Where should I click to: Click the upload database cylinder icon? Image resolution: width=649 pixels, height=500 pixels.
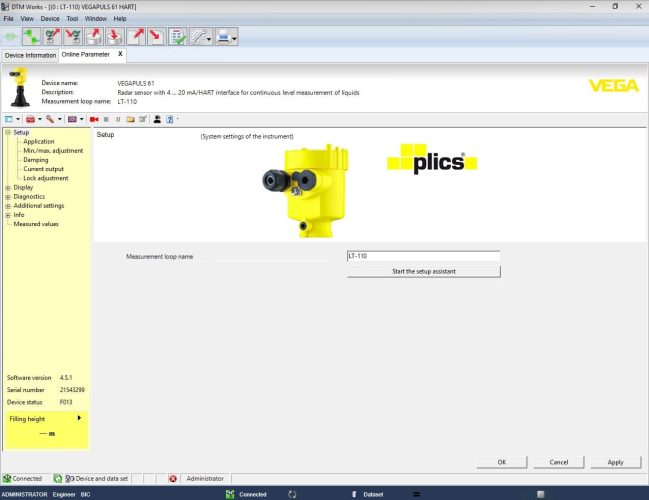coord(94,37)
